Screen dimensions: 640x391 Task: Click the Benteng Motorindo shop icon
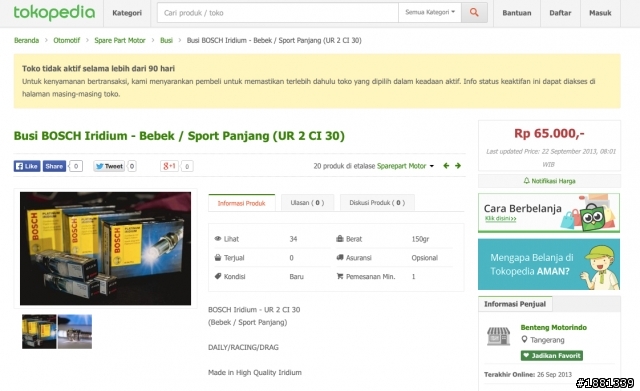[x=498, y=336]
